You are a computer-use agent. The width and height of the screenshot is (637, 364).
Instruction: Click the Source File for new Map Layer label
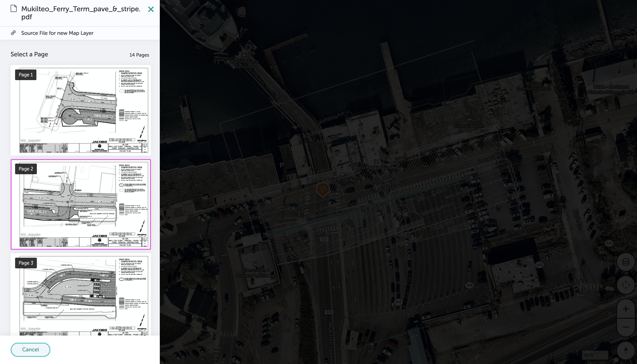point(57,33)
